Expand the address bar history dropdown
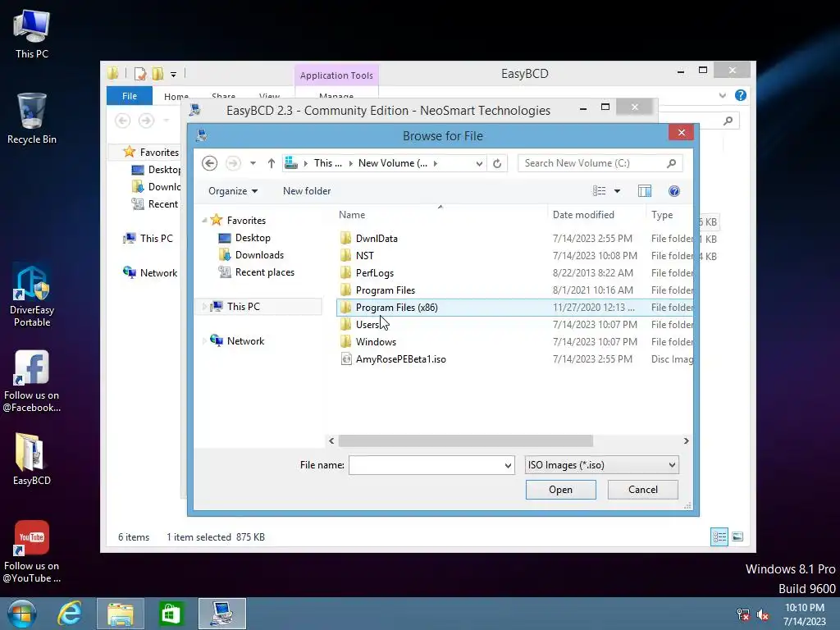Image resolution: width=840 pixels, height=630 pixels. coord(479,163)
